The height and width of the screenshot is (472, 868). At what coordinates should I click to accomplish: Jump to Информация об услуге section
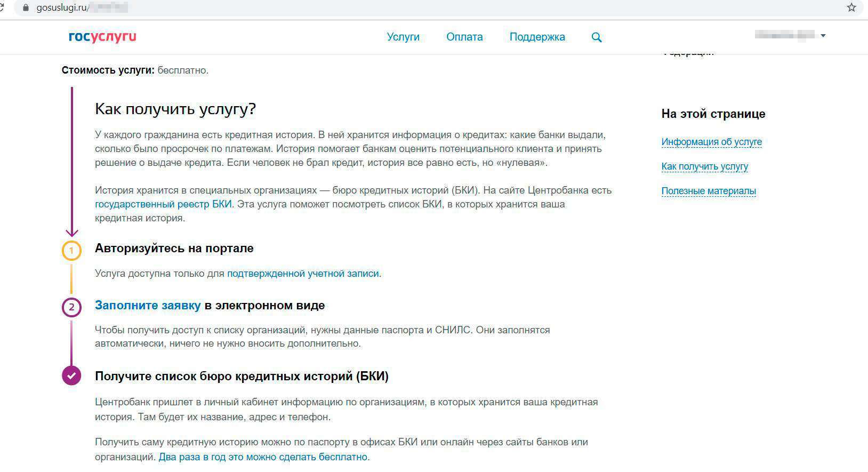(x=711, y=142)
